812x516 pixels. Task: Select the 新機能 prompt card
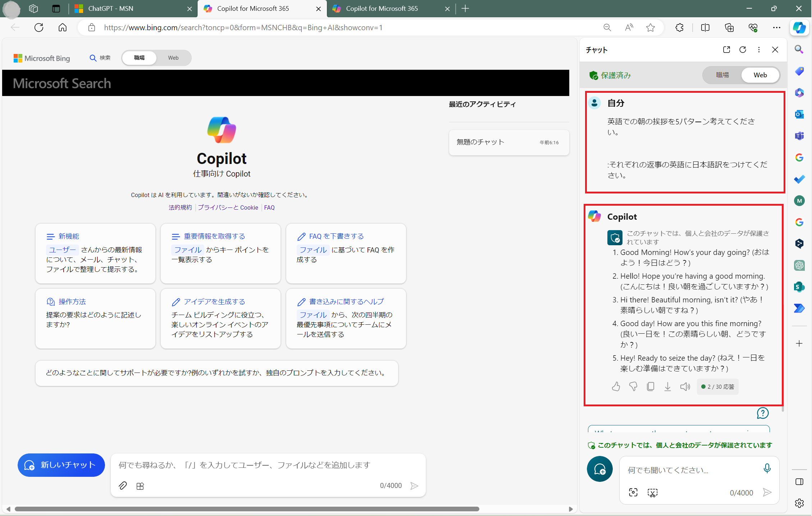coord(95,253)
